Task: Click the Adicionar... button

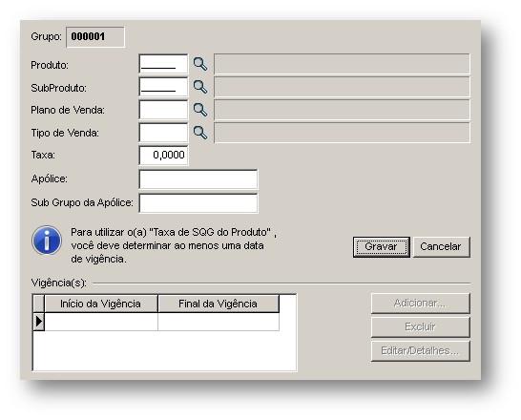Action: pos(420,304)
